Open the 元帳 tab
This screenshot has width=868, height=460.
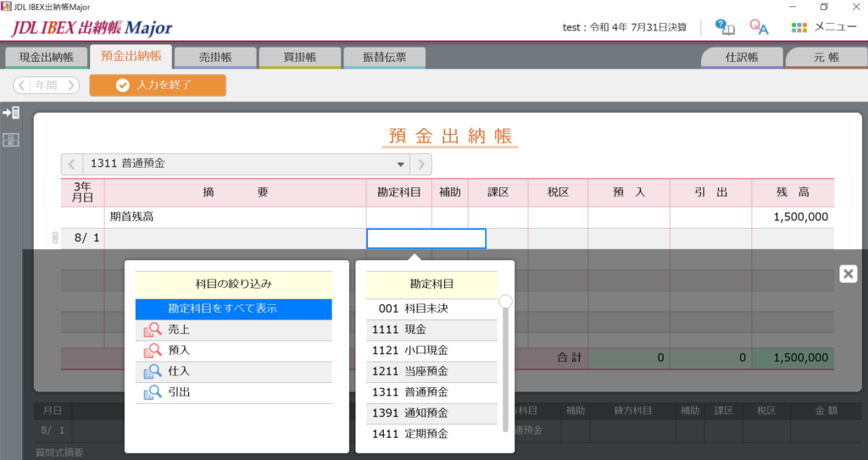[x=826, y=58]
